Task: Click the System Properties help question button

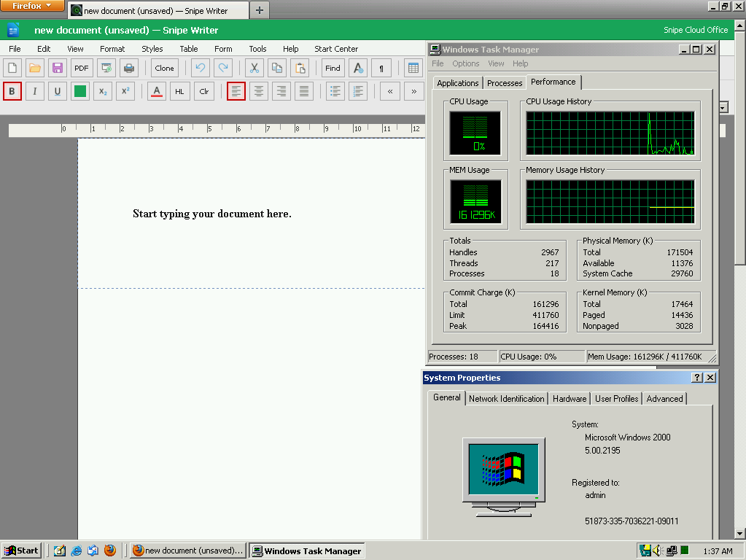Action: (x=697, y=377)
